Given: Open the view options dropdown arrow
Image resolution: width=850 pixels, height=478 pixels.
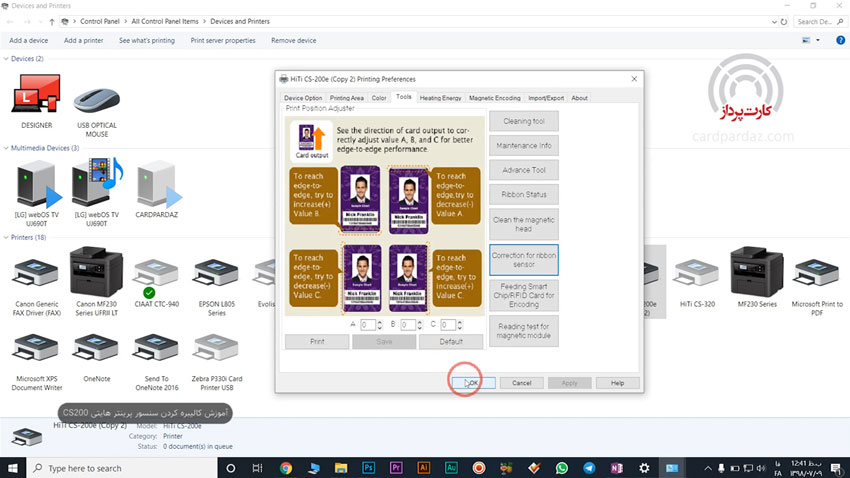Looking at the screenshot, I should click(x=818, y=40).
